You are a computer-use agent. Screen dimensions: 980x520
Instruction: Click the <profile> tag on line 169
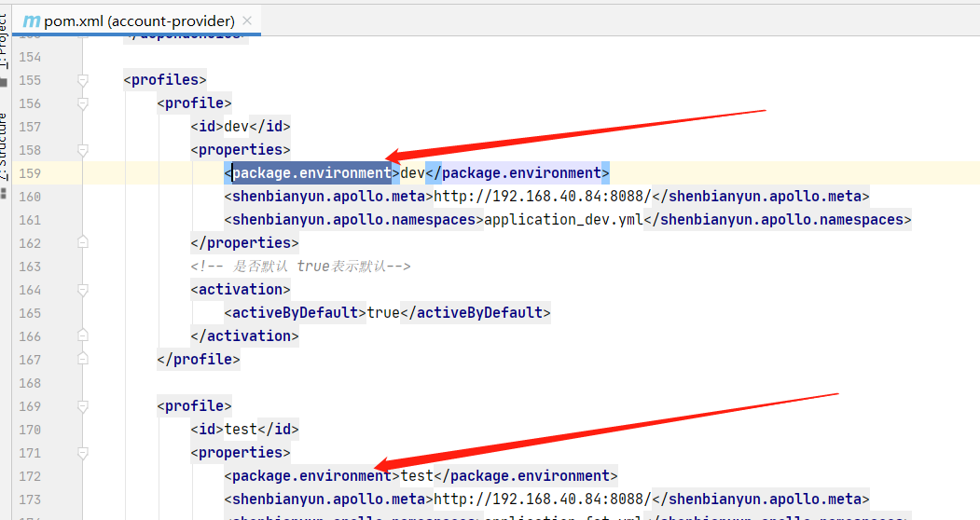[x=194, y=406]
